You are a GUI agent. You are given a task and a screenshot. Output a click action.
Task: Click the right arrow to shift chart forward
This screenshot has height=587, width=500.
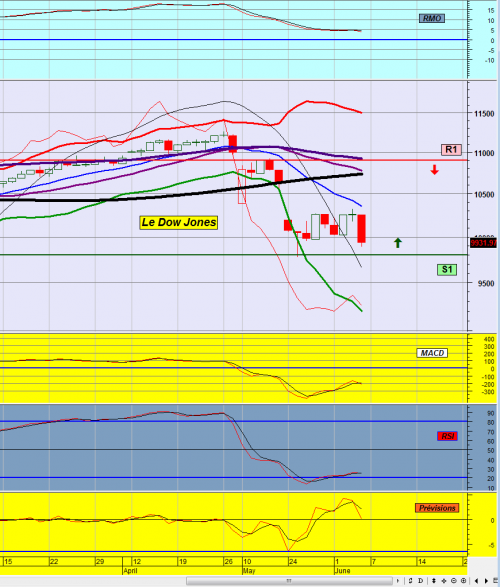click(486, 581)
